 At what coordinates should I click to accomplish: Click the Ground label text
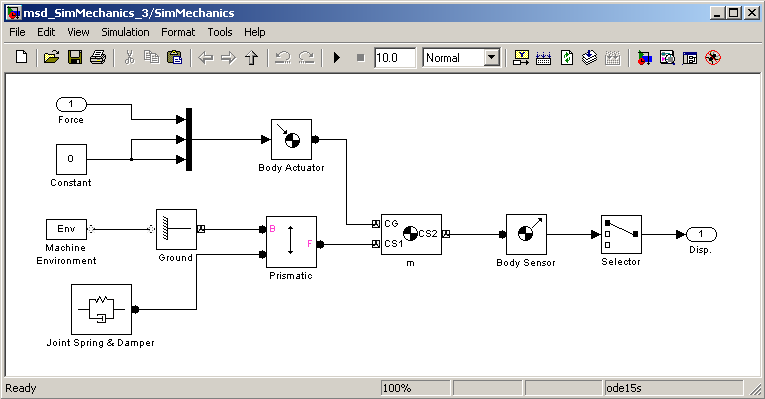point(176,258)
